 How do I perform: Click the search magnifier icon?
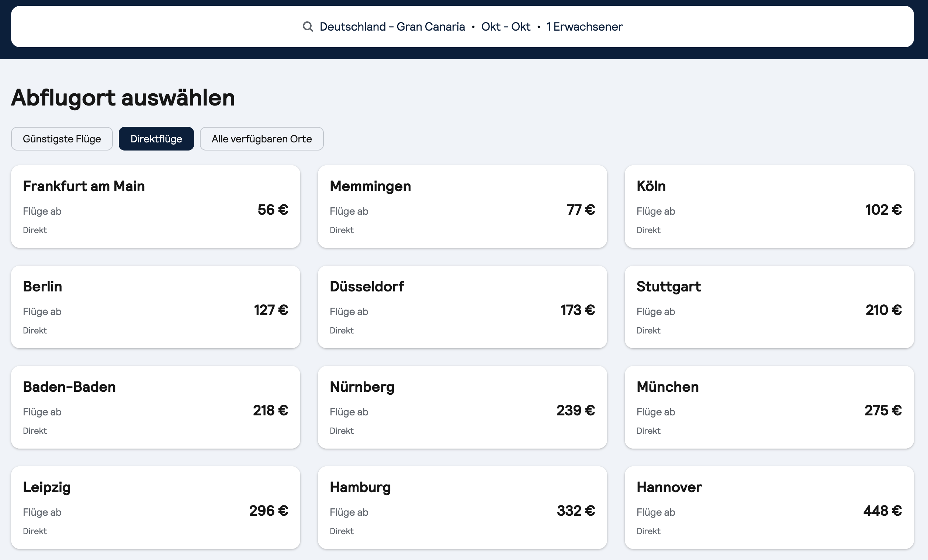(x=308, y=27)
